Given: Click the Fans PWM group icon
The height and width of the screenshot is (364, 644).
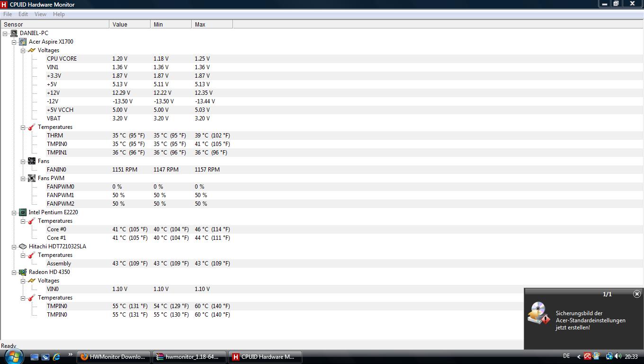Looking at the screenshot, I should pos(32,178).
